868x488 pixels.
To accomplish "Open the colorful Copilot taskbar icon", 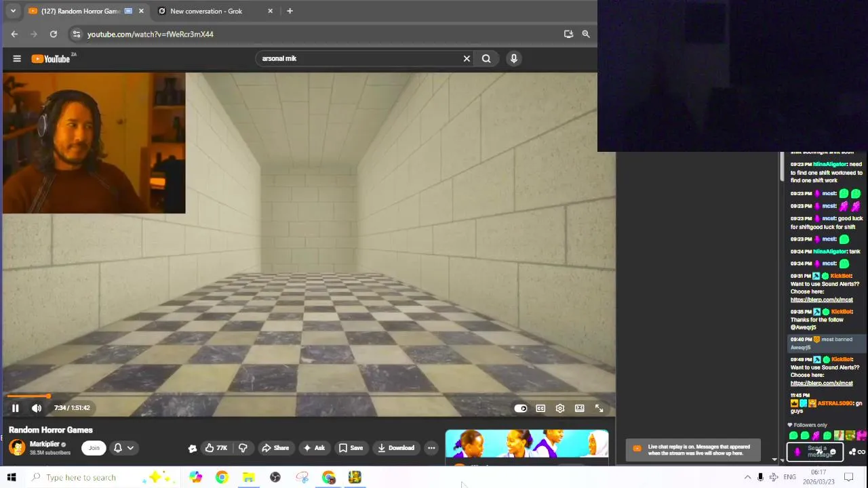I will [x=195, y=477].
